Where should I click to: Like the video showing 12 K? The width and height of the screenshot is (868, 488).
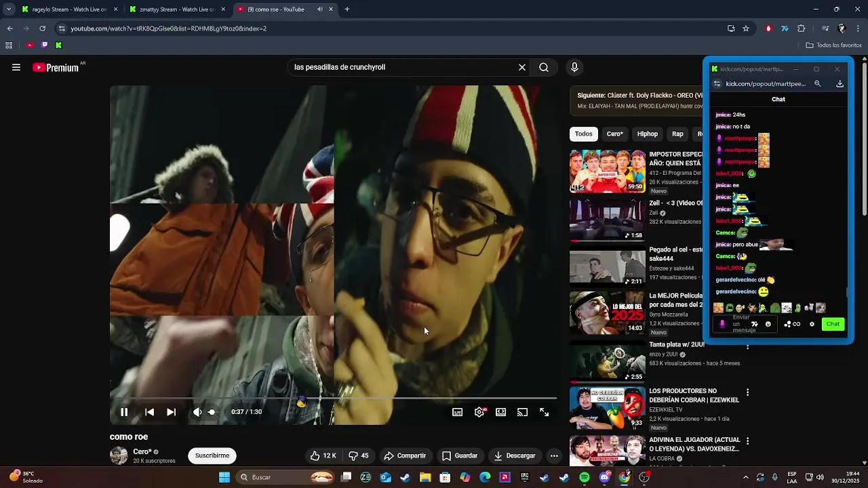[323, 455]
